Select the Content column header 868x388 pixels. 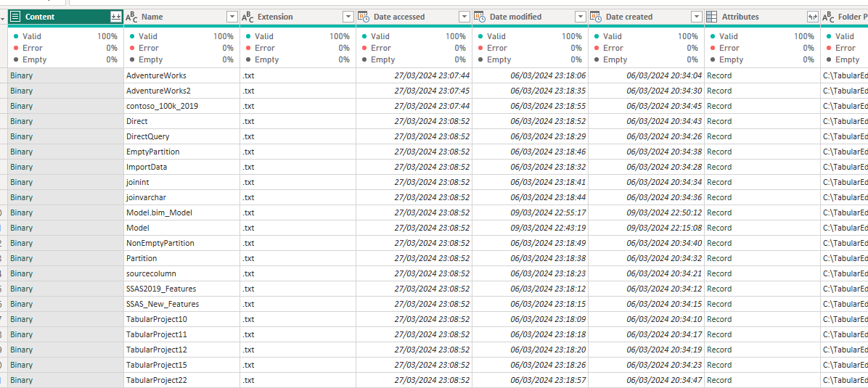(x=65, y=17)
